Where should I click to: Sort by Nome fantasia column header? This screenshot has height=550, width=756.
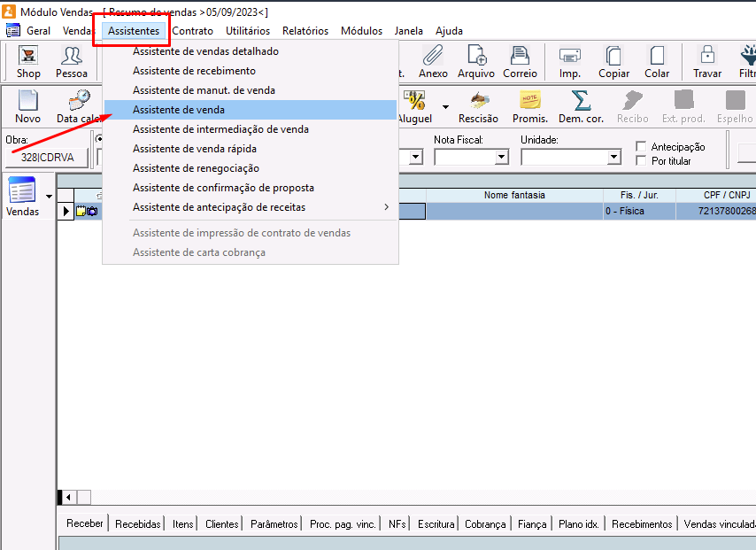514,195
